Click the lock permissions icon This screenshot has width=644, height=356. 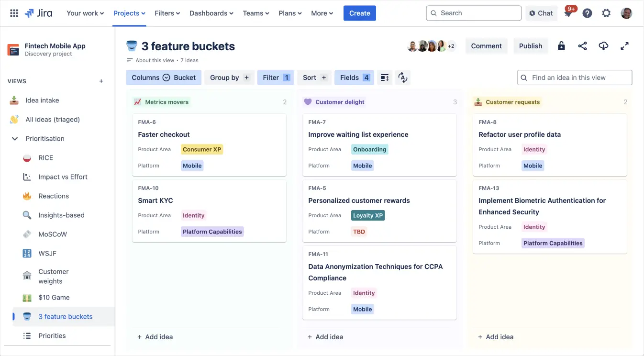click(561, 46)
